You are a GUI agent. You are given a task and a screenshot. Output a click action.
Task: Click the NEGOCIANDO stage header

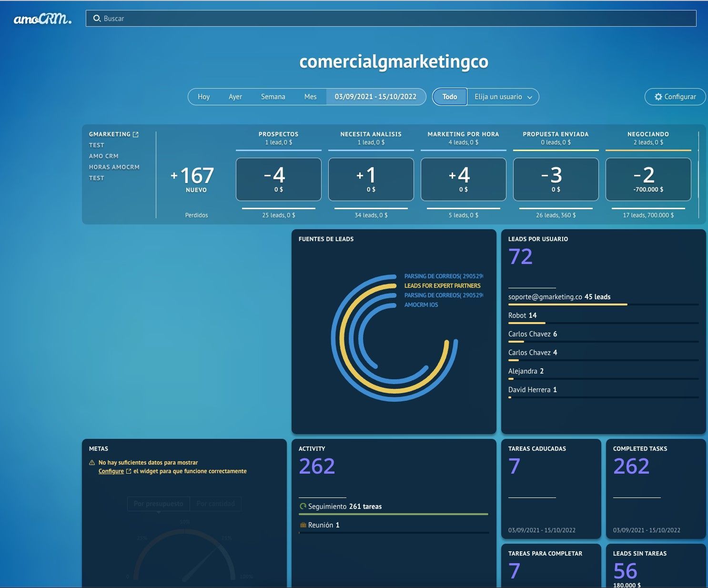(x=648, y=134)
